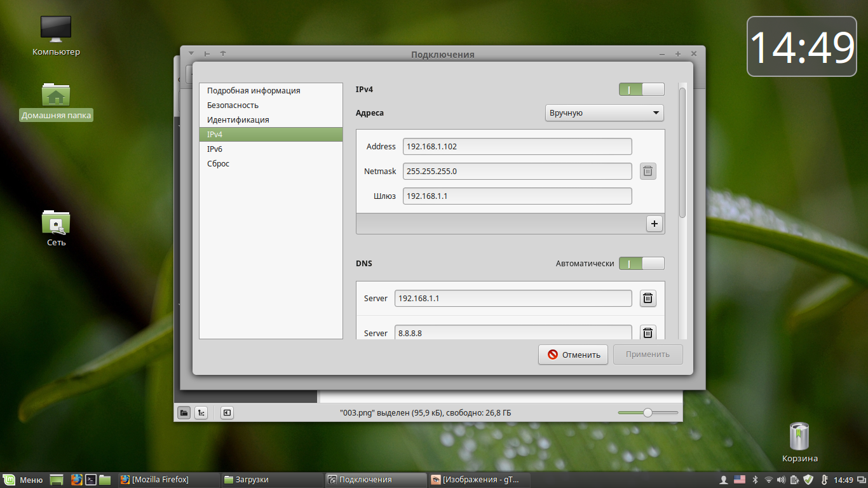Adjust the zoom slider in file manager
Screen dimensions: 868x488
tap(648, 413)
